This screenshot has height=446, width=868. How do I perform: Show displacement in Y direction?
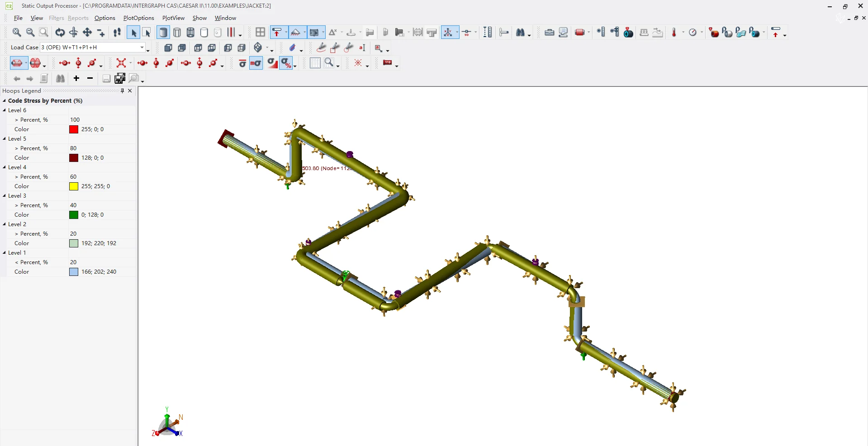click(x=78, y=63)
